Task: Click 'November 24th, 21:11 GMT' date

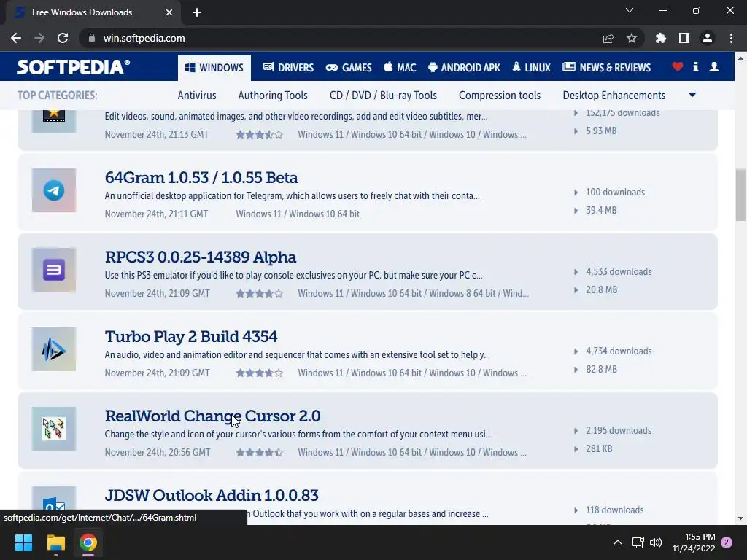Action: tap(156, 214)
